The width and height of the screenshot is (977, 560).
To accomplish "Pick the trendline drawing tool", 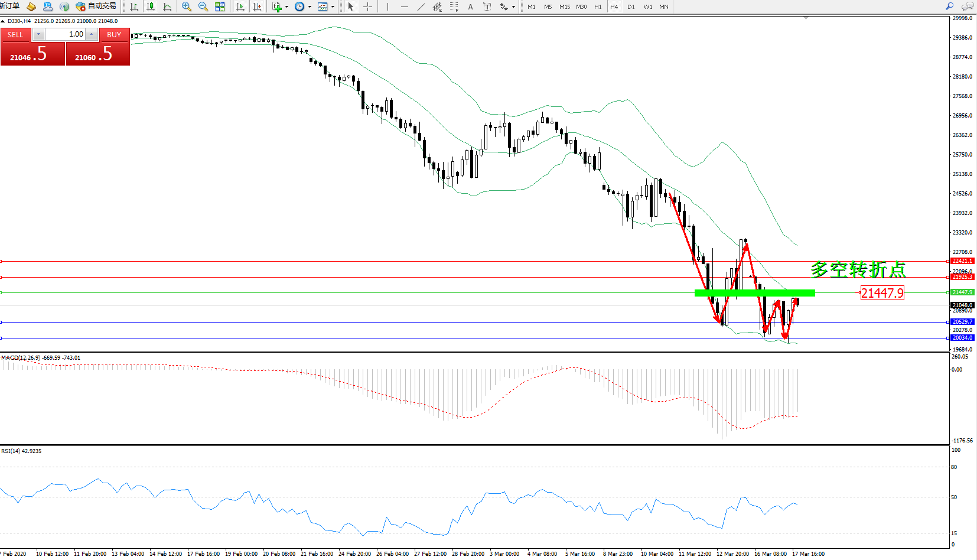I will pos(421,6).
